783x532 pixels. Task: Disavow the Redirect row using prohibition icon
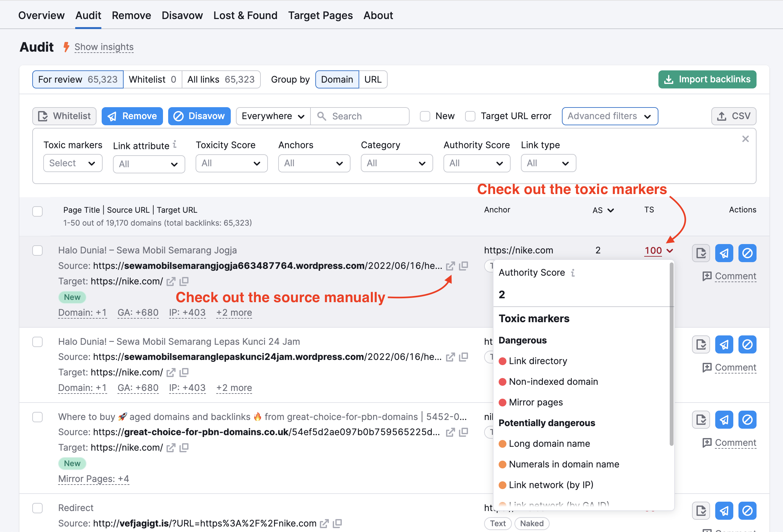coord(747,511)
